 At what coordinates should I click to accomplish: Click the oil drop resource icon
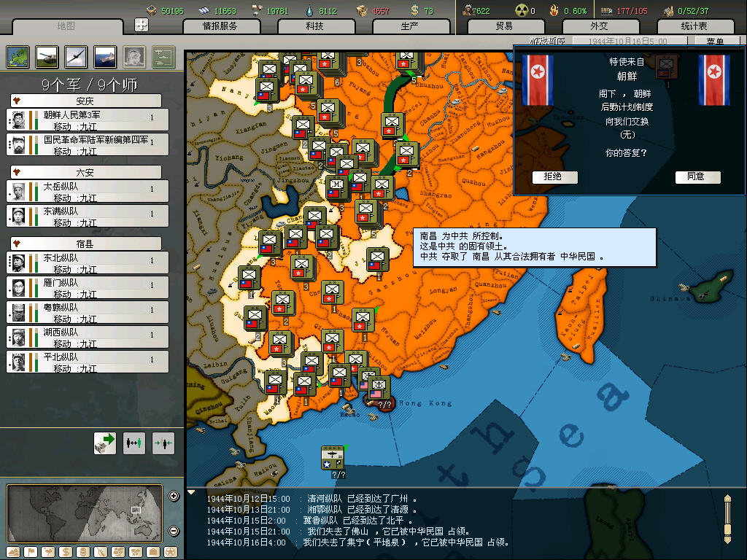pyautogui.click(x=309, y=10)
